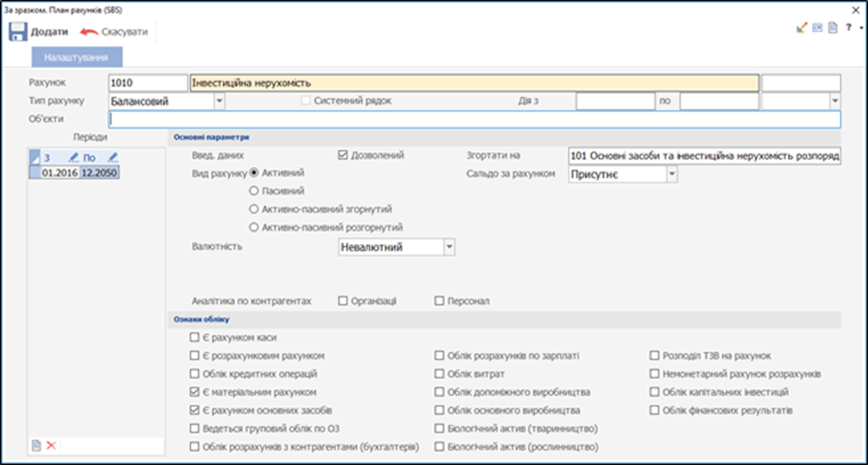Delete period with the red X icon

coord(51,445)
